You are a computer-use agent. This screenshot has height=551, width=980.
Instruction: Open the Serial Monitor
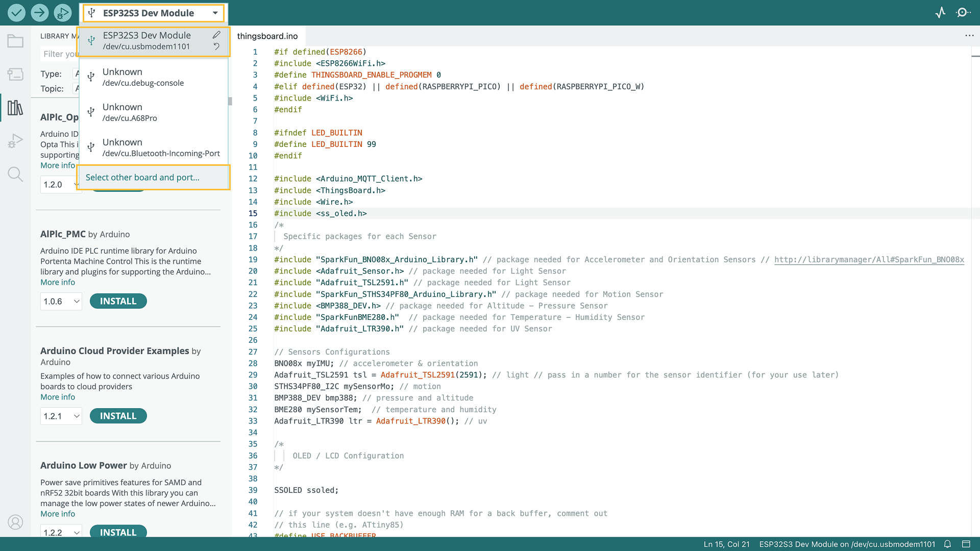pos(963,12)
